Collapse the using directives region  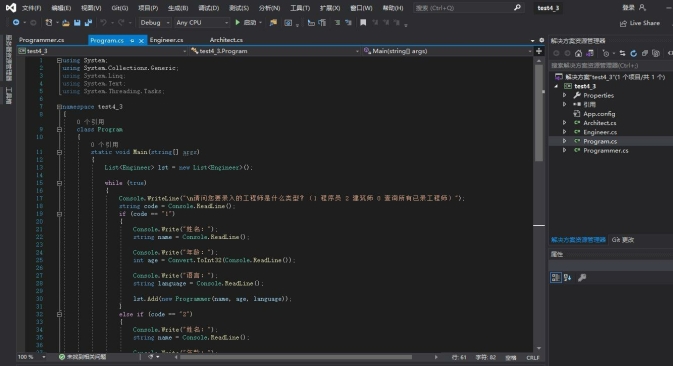click(59, 60)
